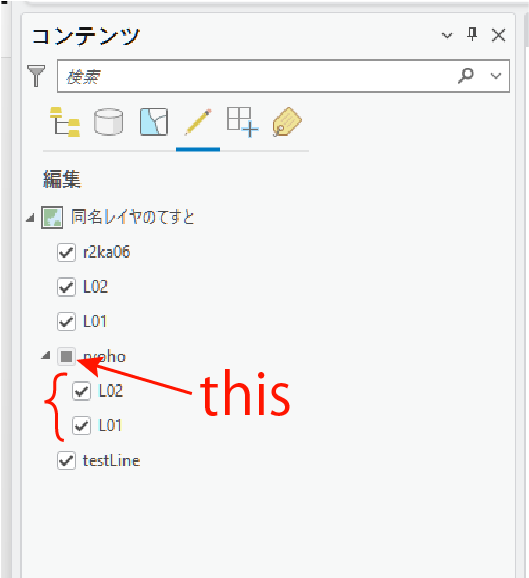Switch to List By Data Source view
Screen dimensions: 529x578
pos(108,122)
